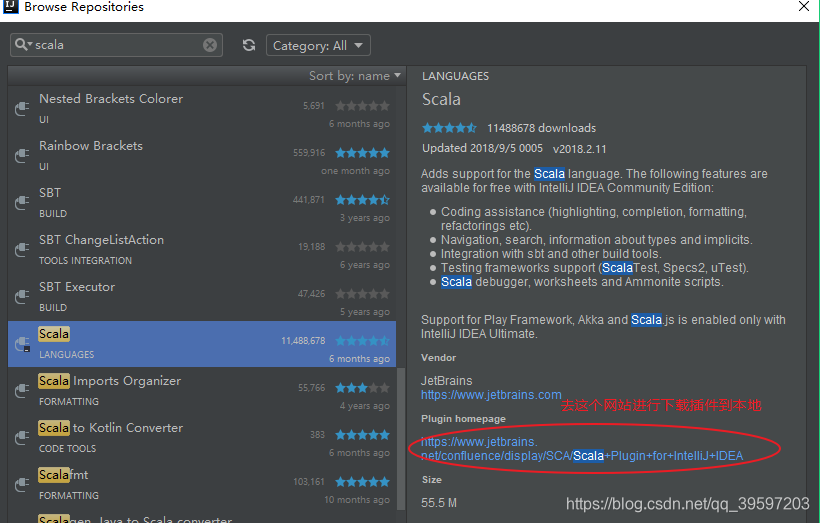This screenshot has width=820, height=523.
Task: Open the Scala plugin homepage confluence link
Action: click(x=582, y=449)
